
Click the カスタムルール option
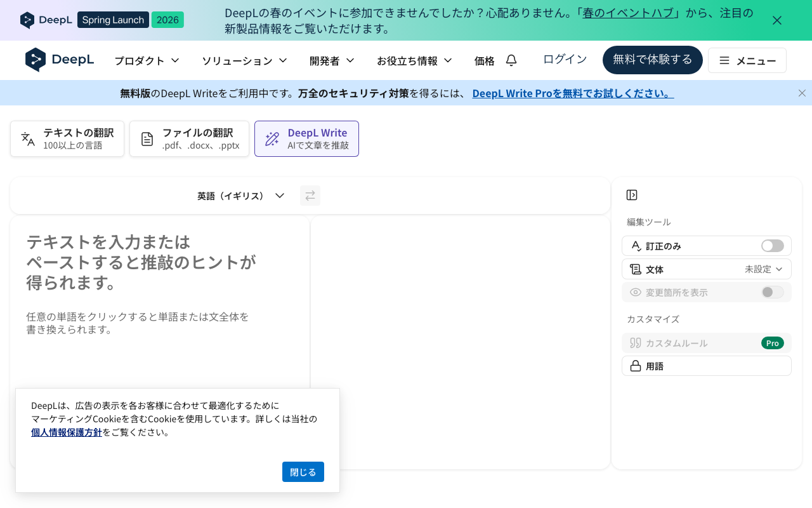tap(707, 343)
